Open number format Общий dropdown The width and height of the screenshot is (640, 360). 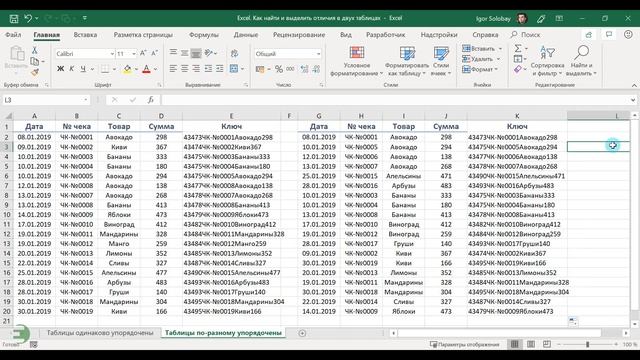(318, 54)
